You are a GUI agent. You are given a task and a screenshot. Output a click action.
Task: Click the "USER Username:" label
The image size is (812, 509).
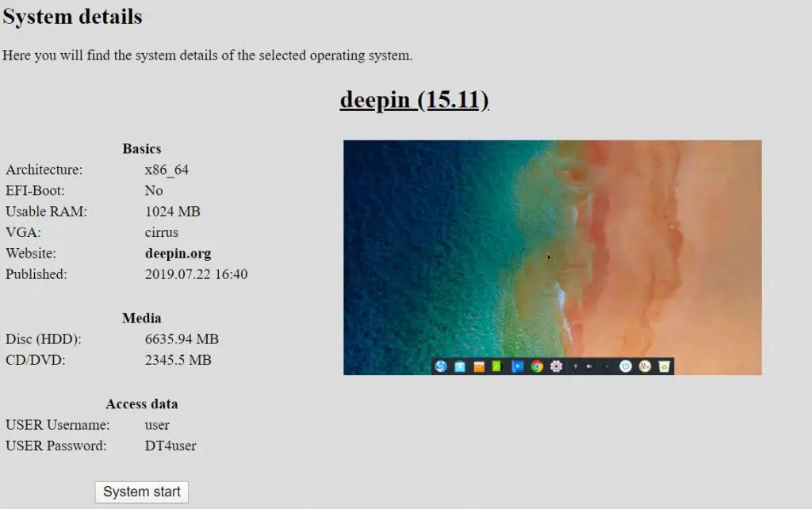coord(57,425)
